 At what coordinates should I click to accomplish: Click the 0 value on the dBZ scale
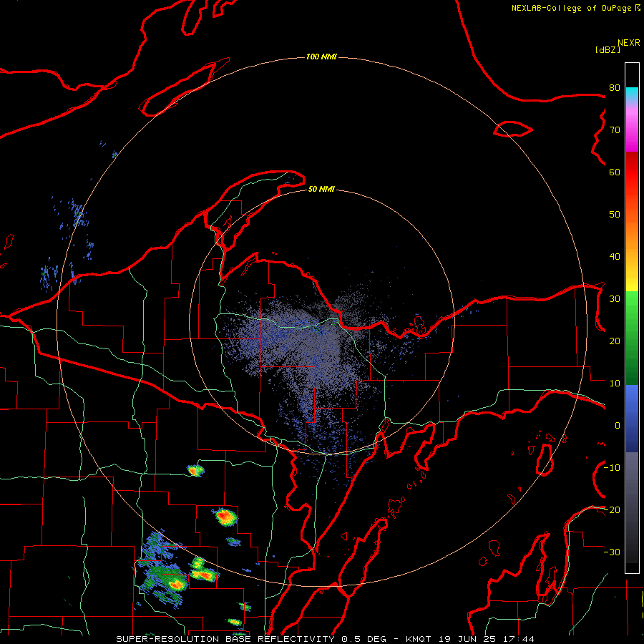tap(618, 426)
